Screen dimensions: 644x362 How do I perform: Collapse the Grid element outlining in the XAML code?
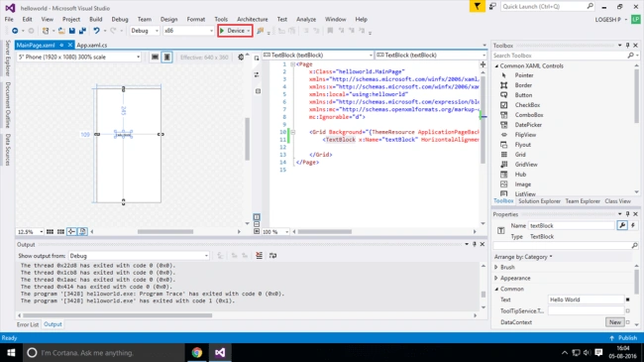click(293, 132)
